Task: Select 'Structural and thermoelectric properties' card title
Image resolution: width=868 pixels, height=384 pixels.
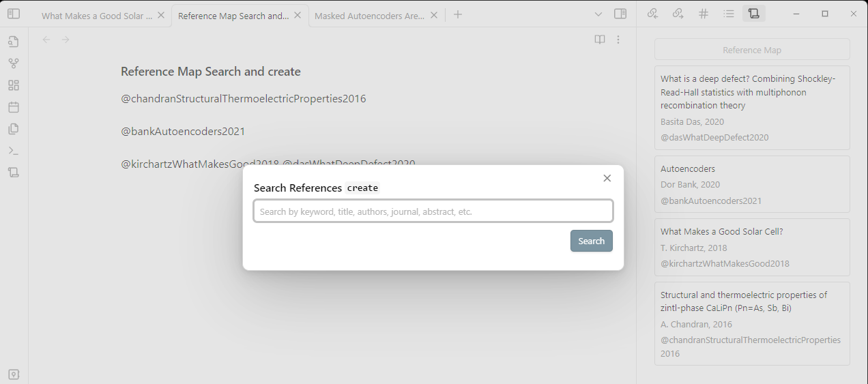Action: click(x=744, y=301)
